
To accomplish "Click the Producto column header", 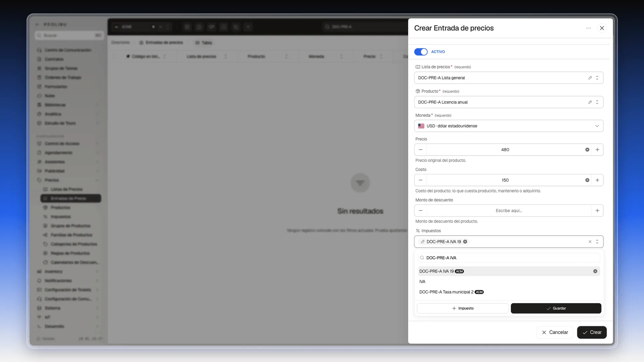I will [256, 56].
